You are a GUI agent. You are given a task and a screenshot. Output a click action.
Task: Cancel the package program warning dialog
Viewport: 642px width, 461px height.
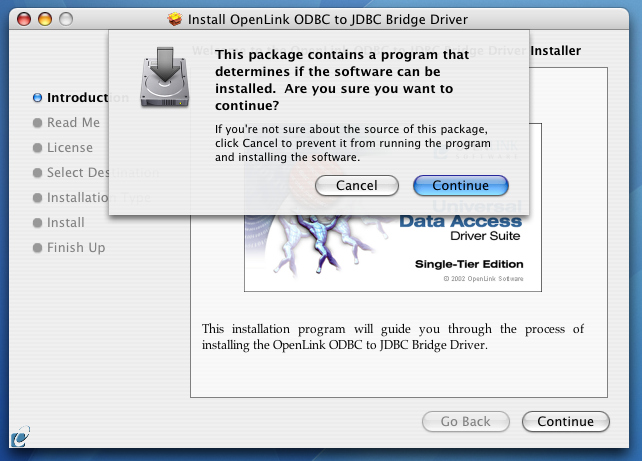pyautogui.click(x=357, y=185)
